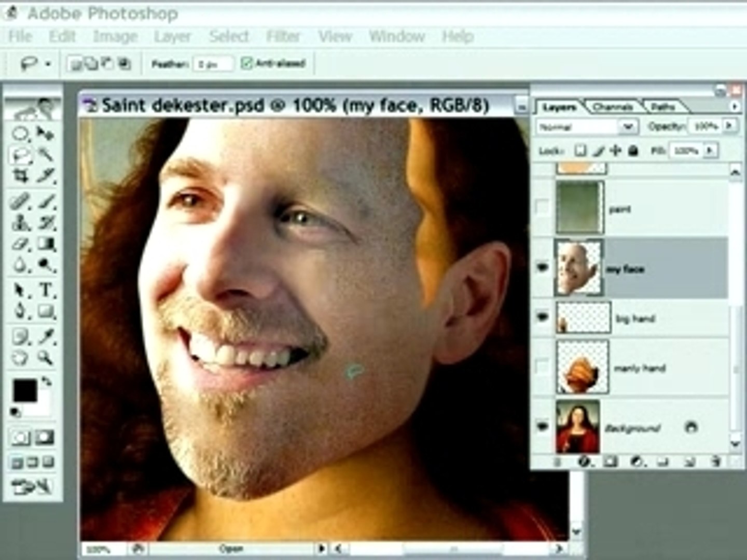Open the Image menu

(x=115, y=36)
